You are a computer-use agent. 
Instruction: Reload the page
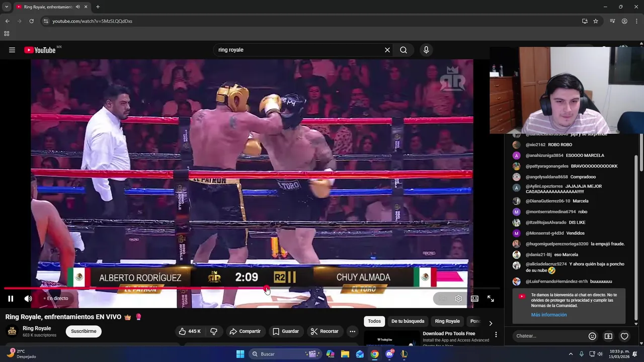pyautogui.click(x=31, y=21)
